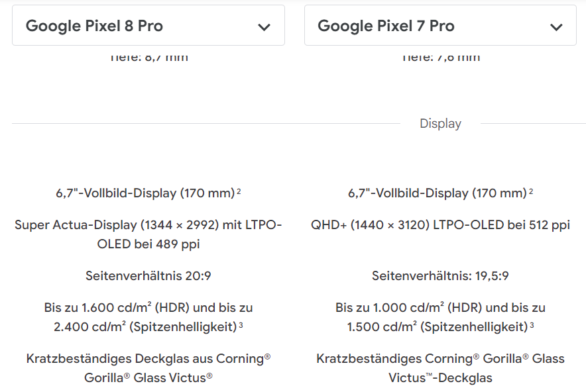
Task: Open footnote 2 on Pixel 7 Pro display size
Action: click(531, 192)
